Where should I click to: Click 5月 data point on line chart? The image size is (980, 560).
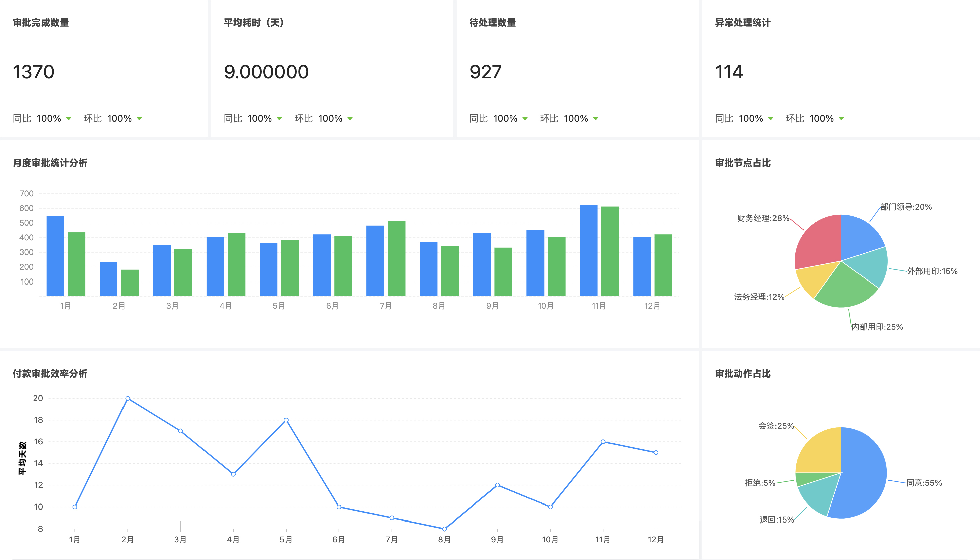pyautogui.click(x=286, y=420)
